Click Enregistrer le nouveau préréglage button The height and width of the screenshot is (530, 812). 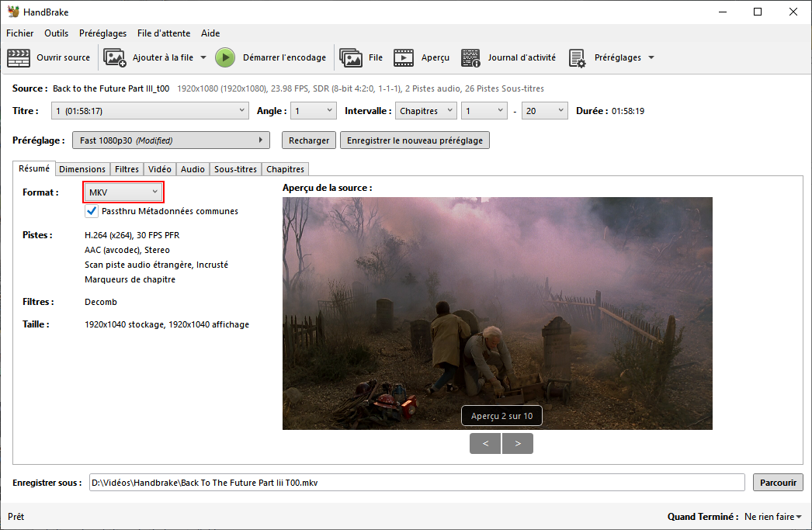(x=415, y=140)
